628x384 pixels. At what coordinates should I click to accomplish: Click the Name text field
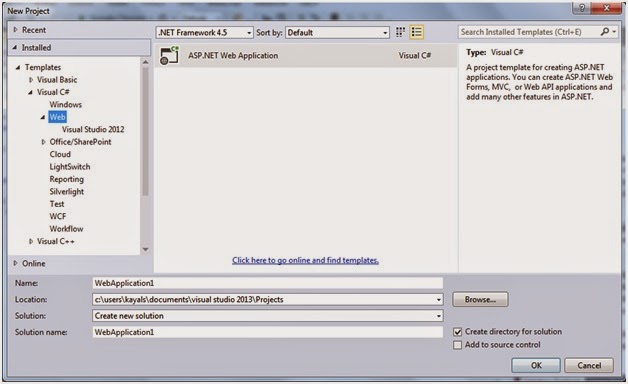coord(268,283)
